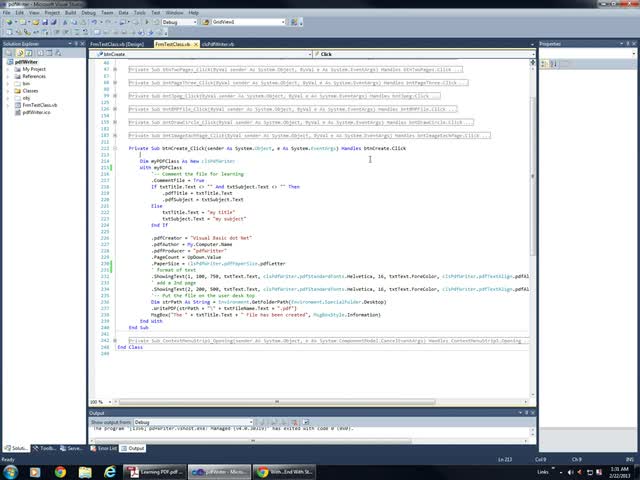Screen dimensions: 640x480
Task: Click the Comment selected lines icon
Action: coord(77,32)
